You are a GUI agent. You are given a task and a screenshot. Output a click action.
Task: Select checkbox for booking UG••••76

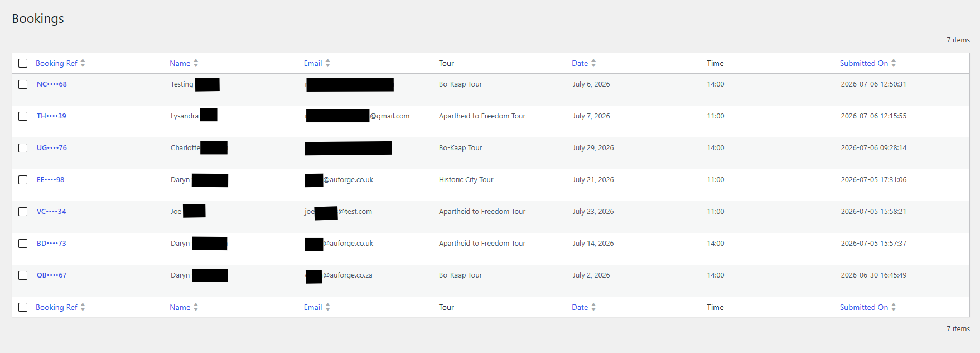pos(23,148)
